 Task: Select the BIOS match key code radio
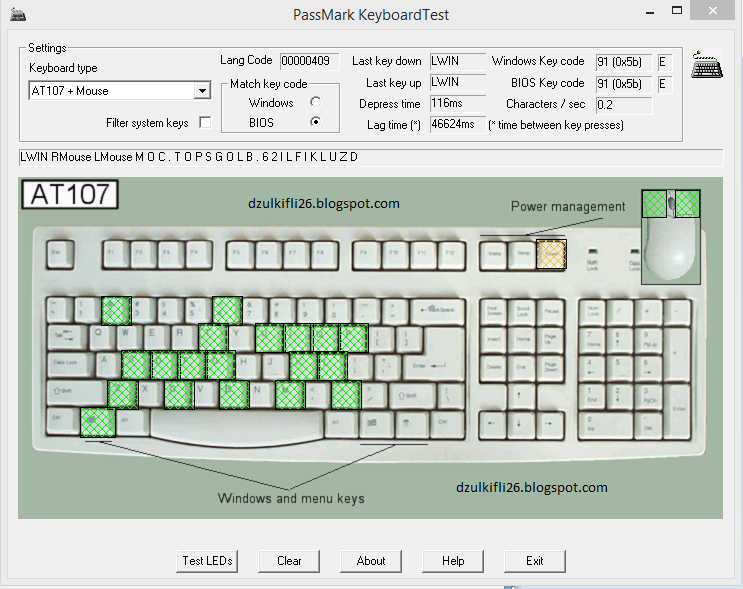pyautogui.click(x=315, y=122)
